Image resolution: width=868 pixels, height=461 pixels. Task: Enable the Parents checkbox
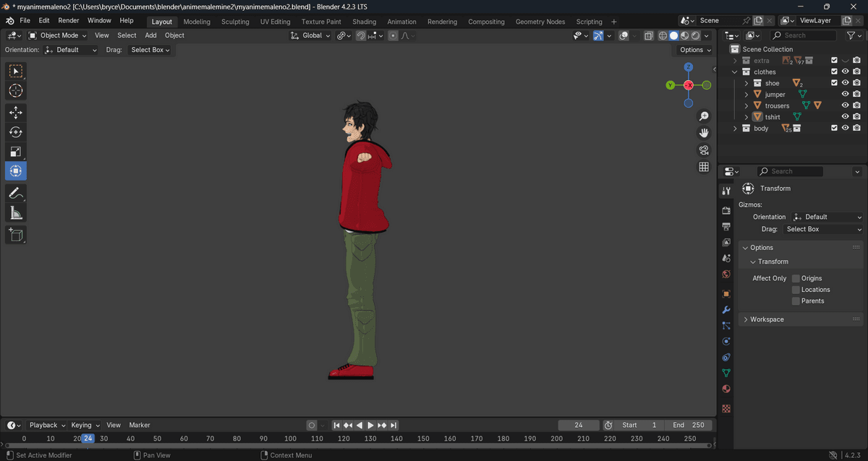tap(796, 301)
